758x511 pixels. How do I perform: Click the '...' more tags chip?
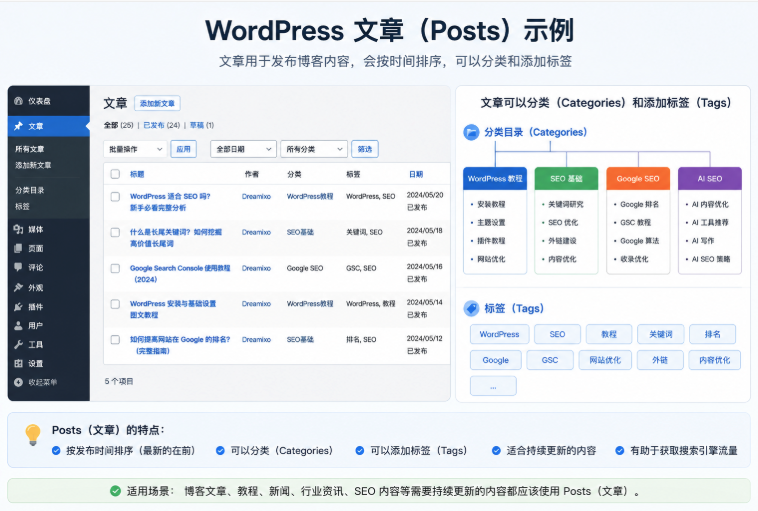tap(493, 386)
